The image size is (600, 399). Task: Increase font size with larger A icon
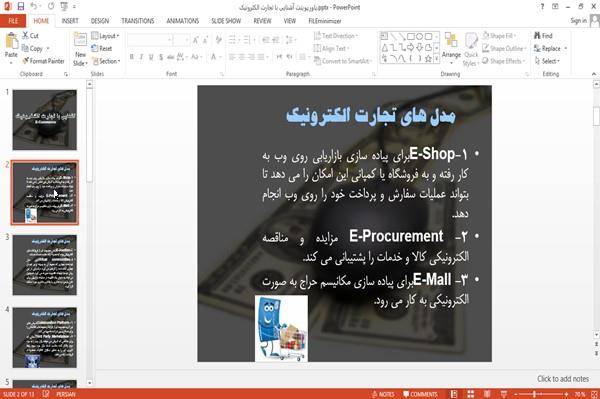[196, 40]
